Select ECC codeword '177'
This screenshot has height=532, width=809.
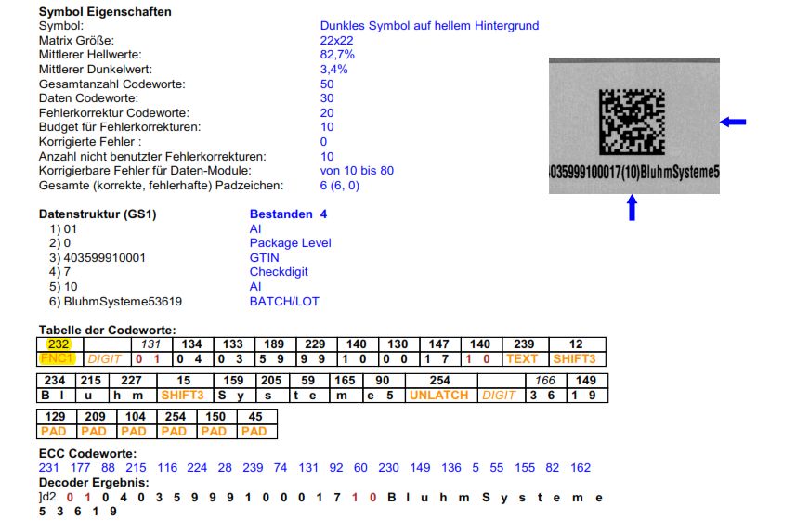81,468
